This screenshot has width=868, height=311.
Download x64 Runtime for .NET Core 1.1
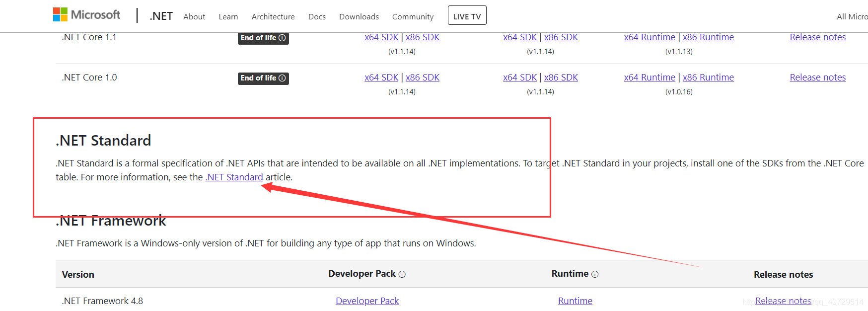tap(650, 37)
